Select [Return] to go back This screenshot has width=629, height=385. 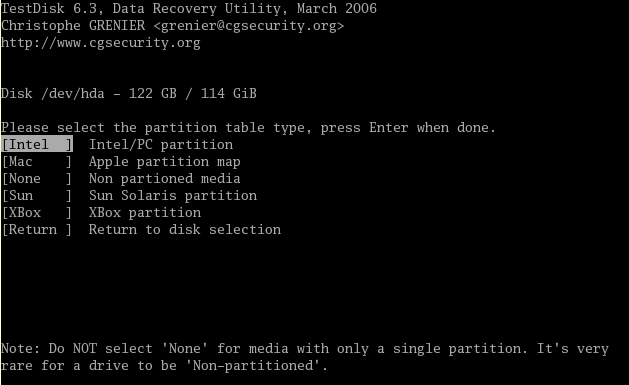37,230
